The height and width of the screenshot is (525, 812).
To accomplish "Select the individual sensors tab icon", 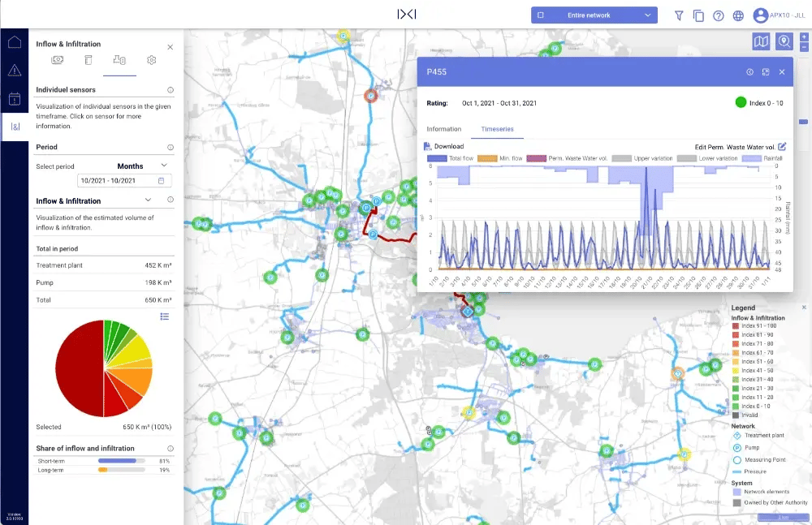I will coord(119,60).
